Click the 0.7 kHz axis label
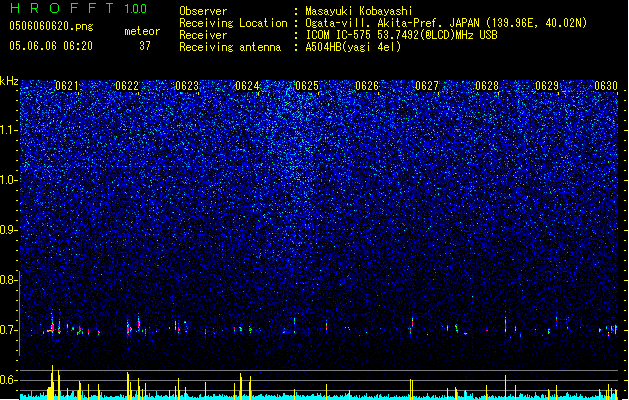The height and width of the screenshot is (400, 629). tap(8, 330)
